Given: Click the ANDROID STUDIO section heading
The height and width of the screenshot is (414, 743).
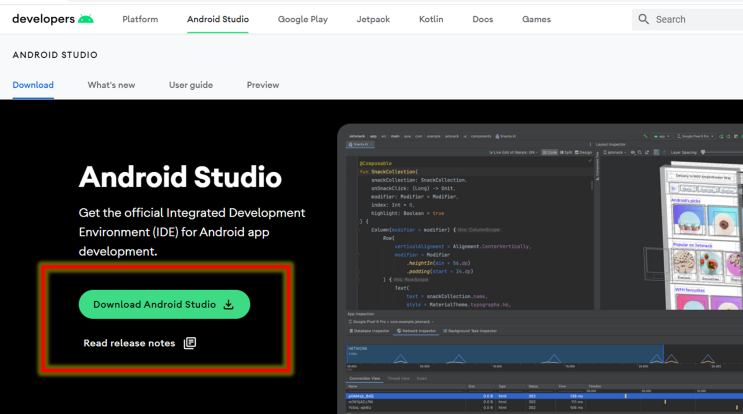Looking at the screenshot, I should point(55,55).
